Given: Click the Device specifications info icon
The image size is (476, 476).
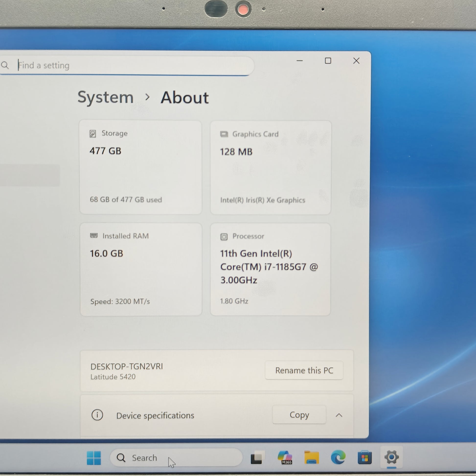Looking at the screenshot, I should coord(97,415).
